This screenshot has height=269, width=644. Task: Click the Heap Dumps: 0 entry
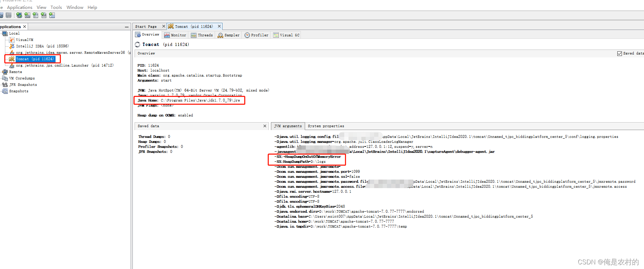coord(152,142)
